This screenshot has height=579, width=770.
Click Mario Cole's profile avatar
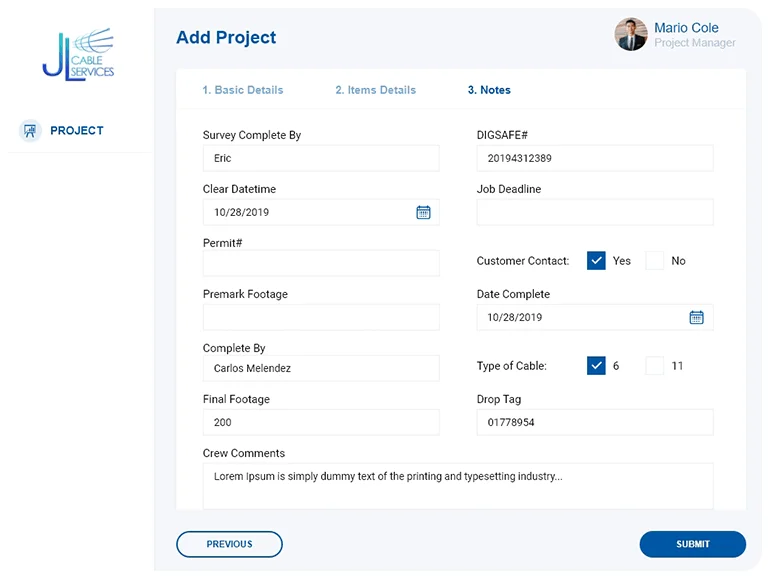tap(631, 35)
